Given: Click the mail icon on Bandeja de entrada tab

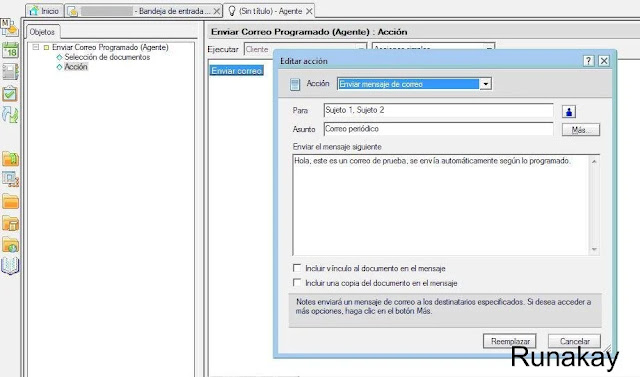Looking at the screenshot, I should pos(73,11).
